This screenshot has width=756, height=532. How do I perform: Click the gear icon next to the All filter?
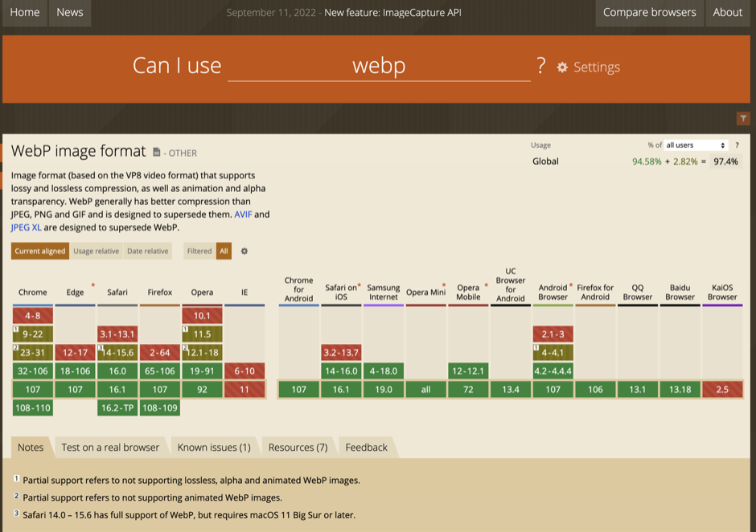tap(244, 251)
